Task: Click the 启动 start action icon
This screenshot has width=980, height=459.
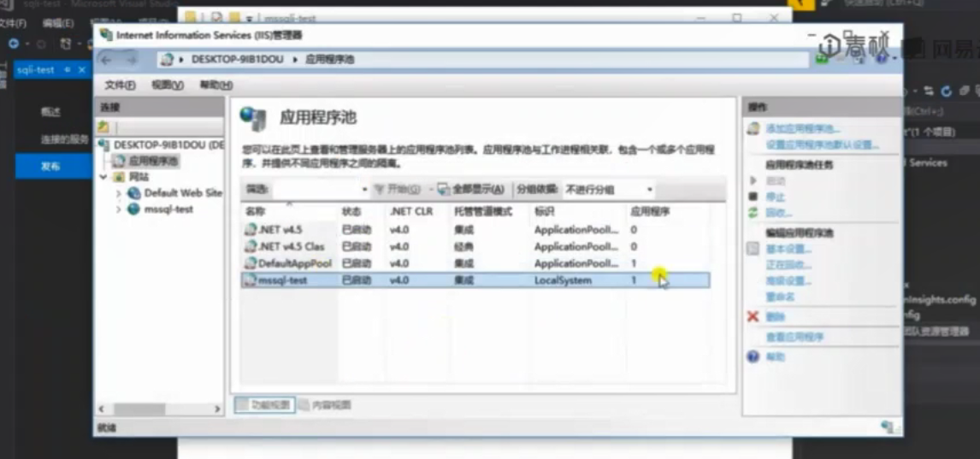Action: [753, 180]
